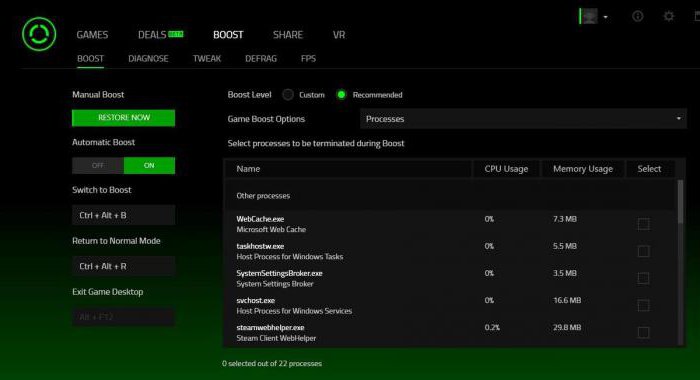
Task: Open the VR tab
Action: point(339,35)
